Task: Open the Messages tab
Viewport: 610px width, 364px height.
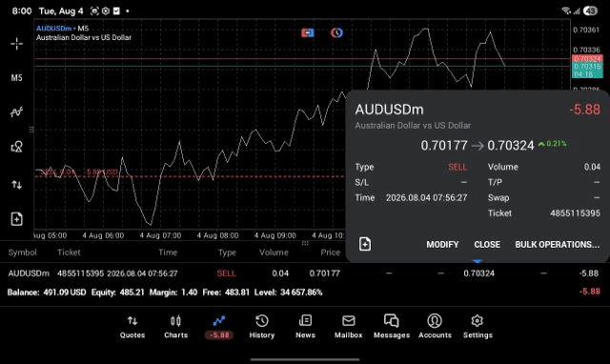Action: tap(392, 327)
